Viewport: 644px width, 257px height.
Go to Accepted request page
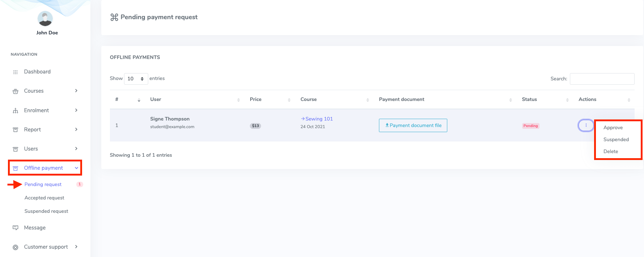pyautogui.click(x=44, y=198)
